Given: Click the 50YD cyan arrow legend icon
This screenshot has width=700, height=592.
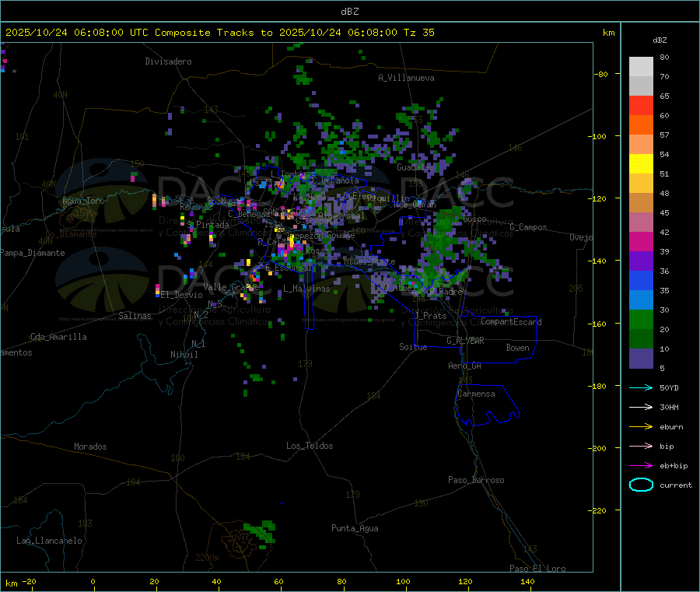Looking at the screenshot, I should (641, 387).
